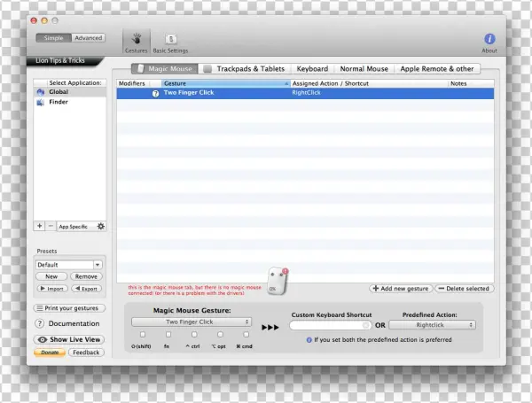Add an application with the plus icon
The width and height of the screenshot is (532, 403).
pos(40,227)
